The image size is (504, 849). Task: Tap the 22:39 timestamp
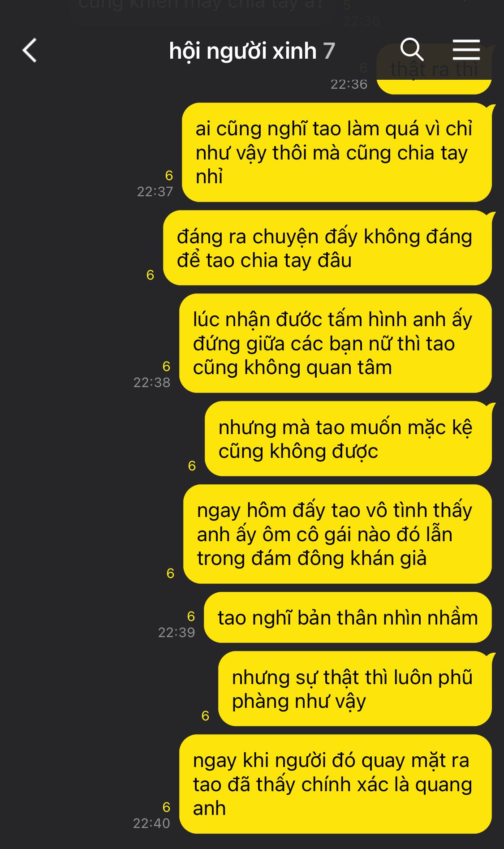point(177,633)
